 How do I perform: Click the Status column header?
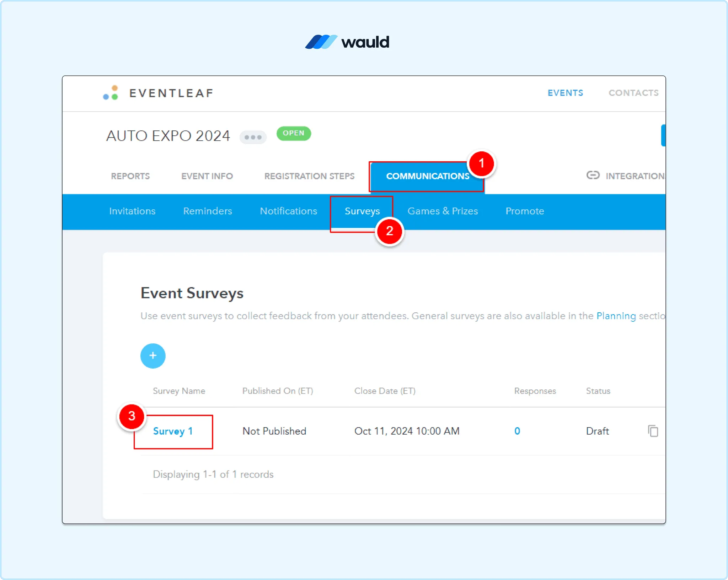point(598,391)
